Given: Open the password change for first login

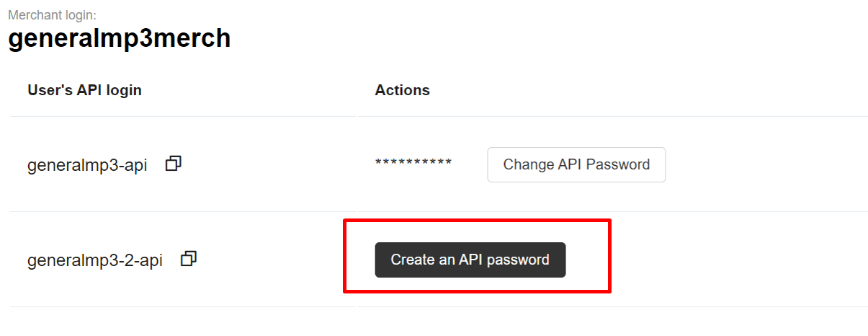Looking at the screenshot, I should point(576,164).
